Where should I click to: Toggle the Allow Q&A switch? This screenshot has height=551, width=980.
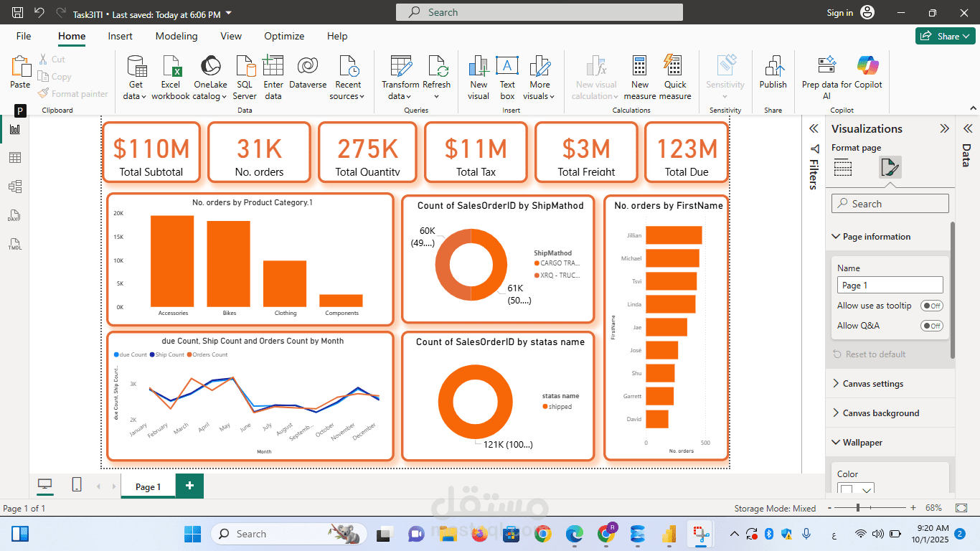point(932,326)
